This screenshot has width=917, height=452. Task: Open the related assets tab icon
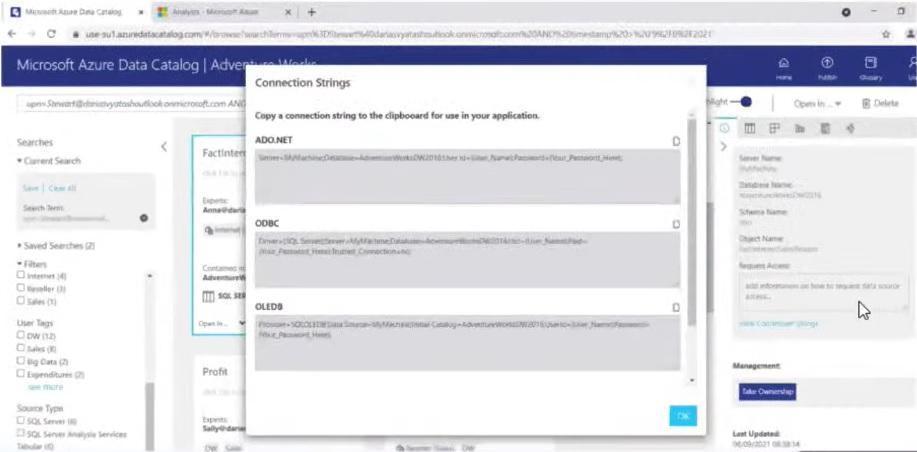tap(850, 129)
